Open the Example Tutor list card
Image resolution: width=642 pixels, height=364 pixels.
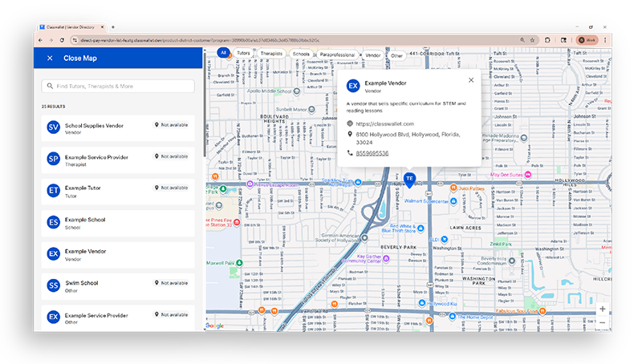(x=118, y=192)
